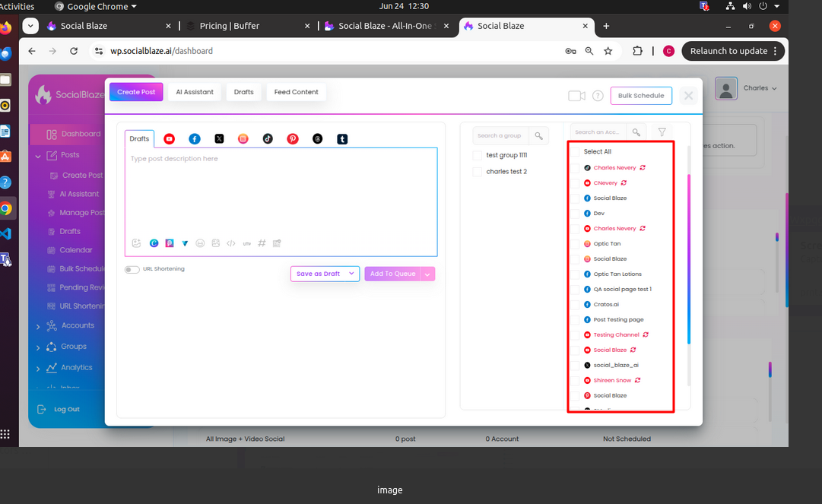The width and height of the screenshot is (822, 504).
Task: Check the QA social page test 1 checkbox
Action: coord(576,289)
